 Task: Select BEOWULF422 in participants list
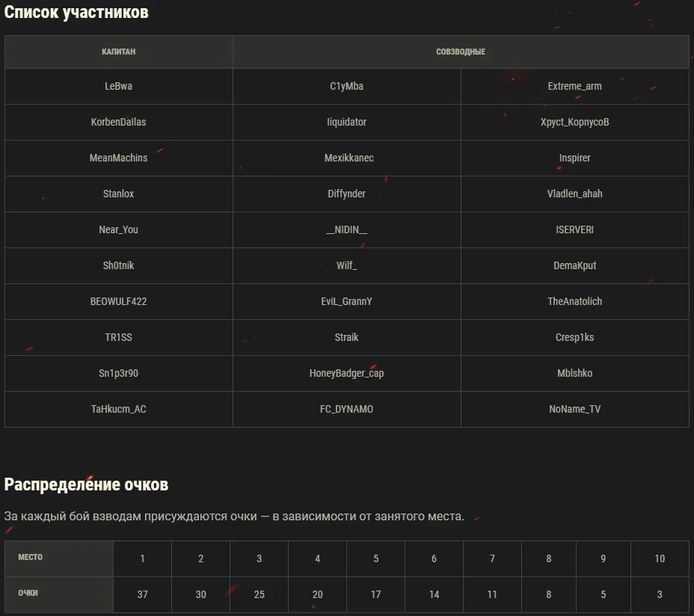click(118, 301)
